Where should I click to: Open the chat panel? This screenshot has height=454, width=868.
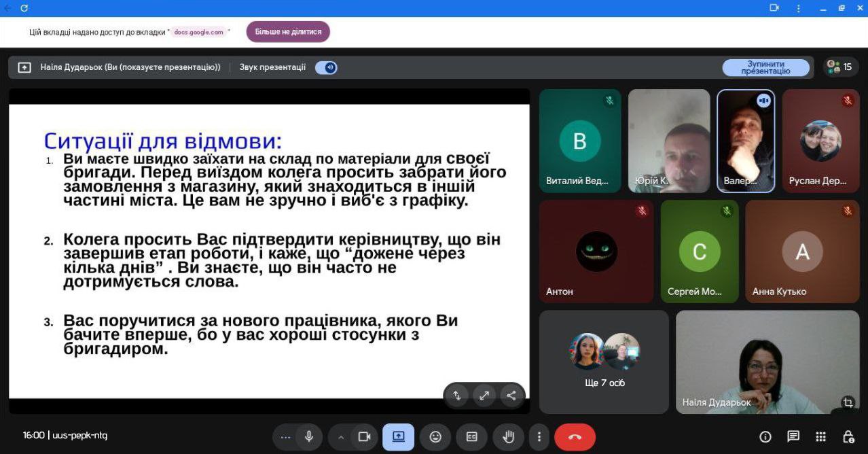793,437
